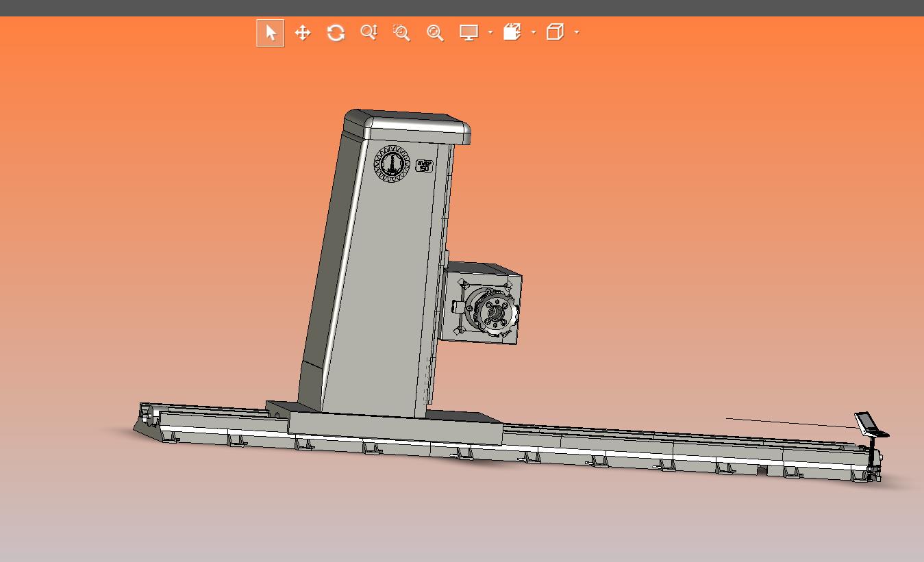The image size is (924, 562).
Task: Open the dropdown beside the wireframe cube icon
Action: [577, 32]
